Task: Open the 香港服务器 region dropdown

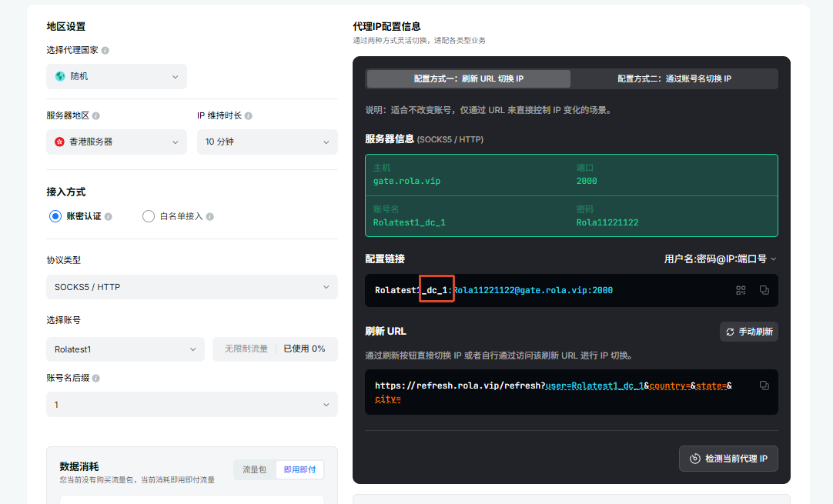Action: 116,142
